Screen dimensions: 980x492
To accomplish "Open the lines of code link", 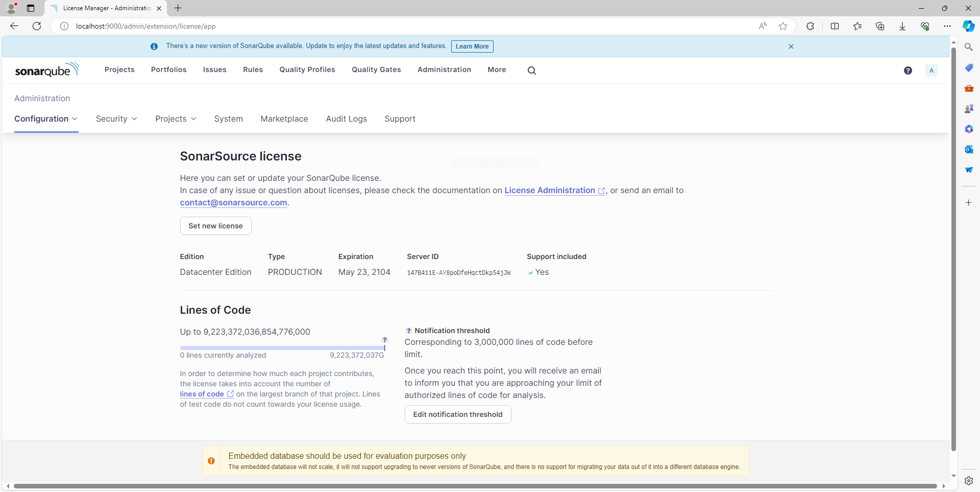I will tap(206, 394).
